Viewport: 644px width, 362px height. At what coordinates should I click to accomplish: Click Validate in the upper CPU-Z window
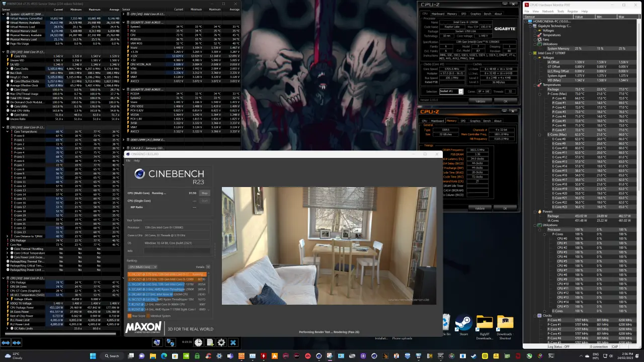(479, 101)
